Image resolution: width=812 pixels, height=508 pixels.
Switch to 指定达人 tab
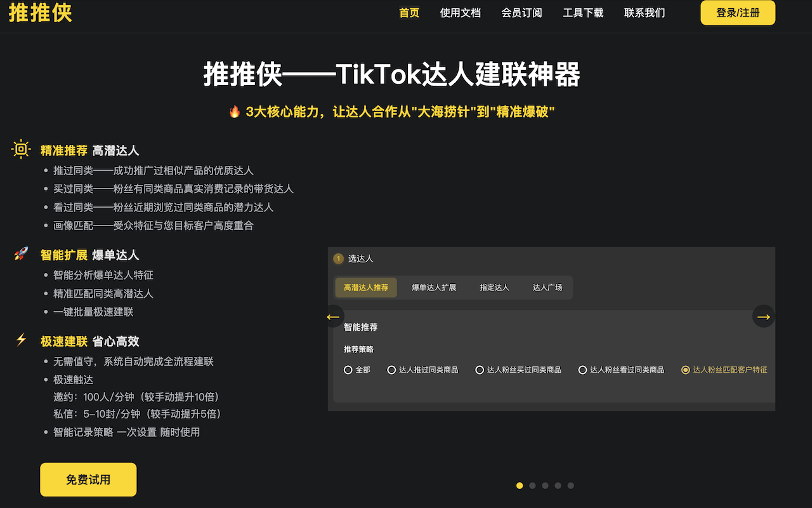[495, 288]
